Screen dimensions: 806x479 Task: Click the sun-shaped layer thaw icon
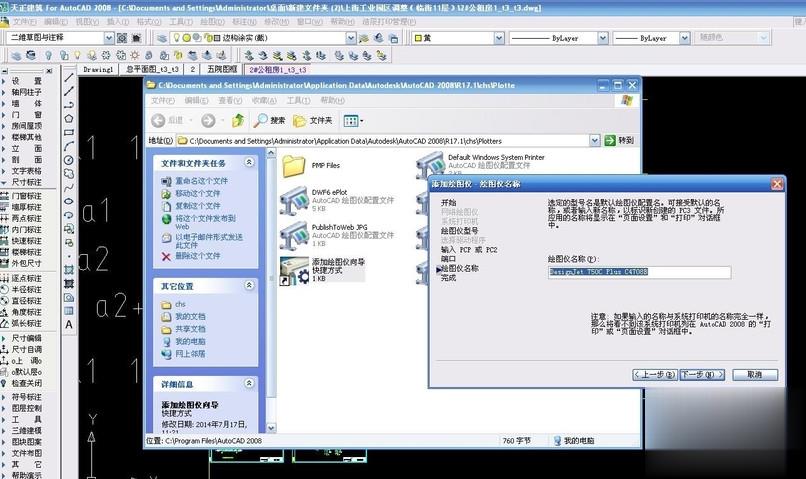(135, 55)
